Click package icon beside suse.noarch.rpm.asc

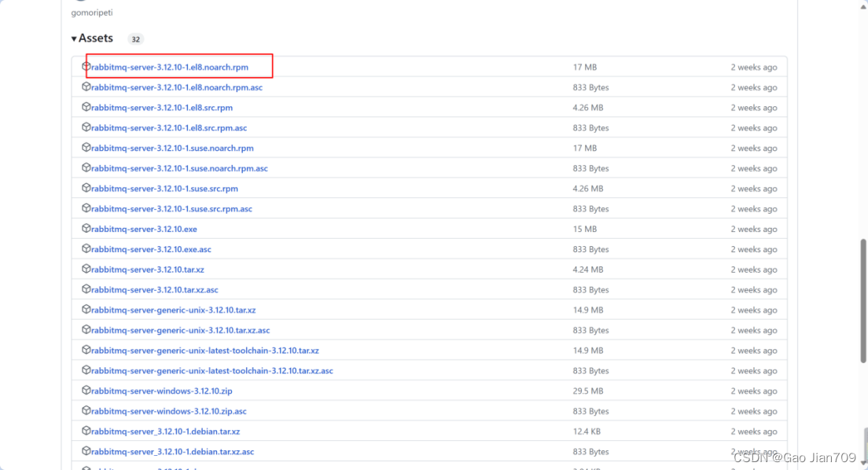[86, 167]
